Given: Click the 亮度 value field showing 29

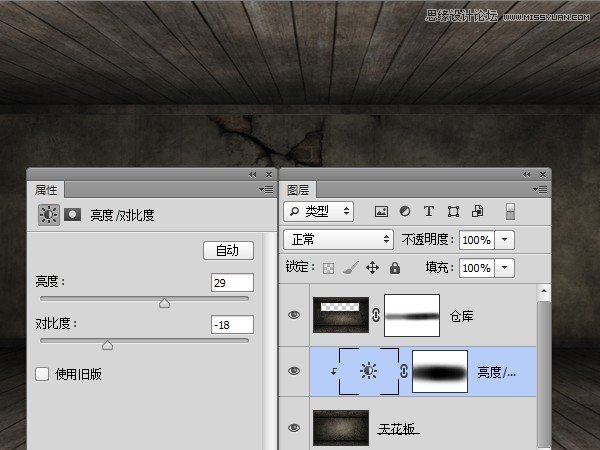Looking at the screenshot, I should click(232, 283).
